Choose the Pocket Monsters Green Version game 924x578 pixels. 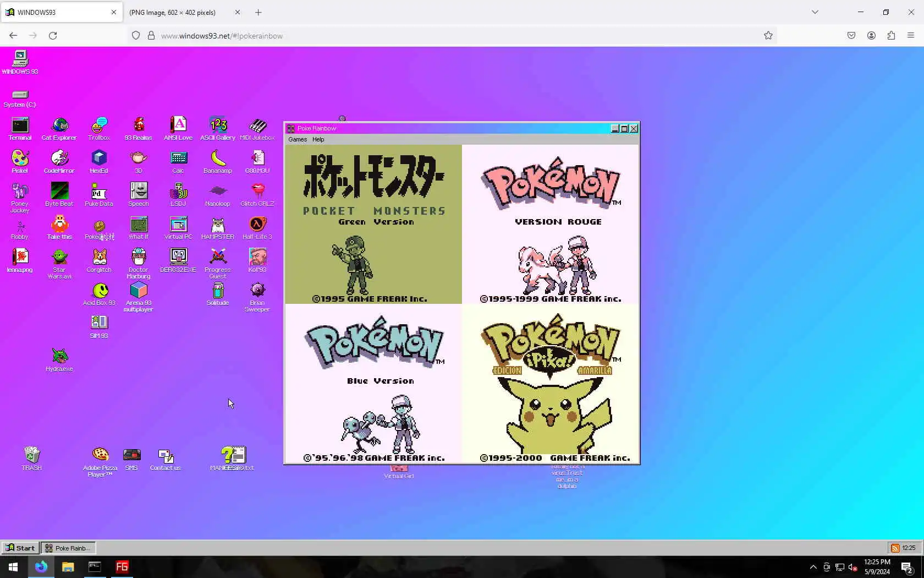(373, 224)
